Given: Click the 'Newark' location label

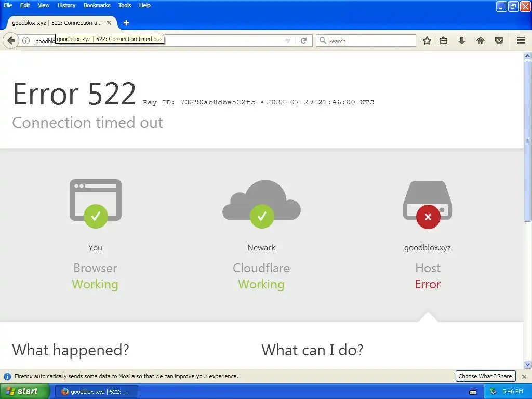Looking at the screenshot, I should (261, 248).
